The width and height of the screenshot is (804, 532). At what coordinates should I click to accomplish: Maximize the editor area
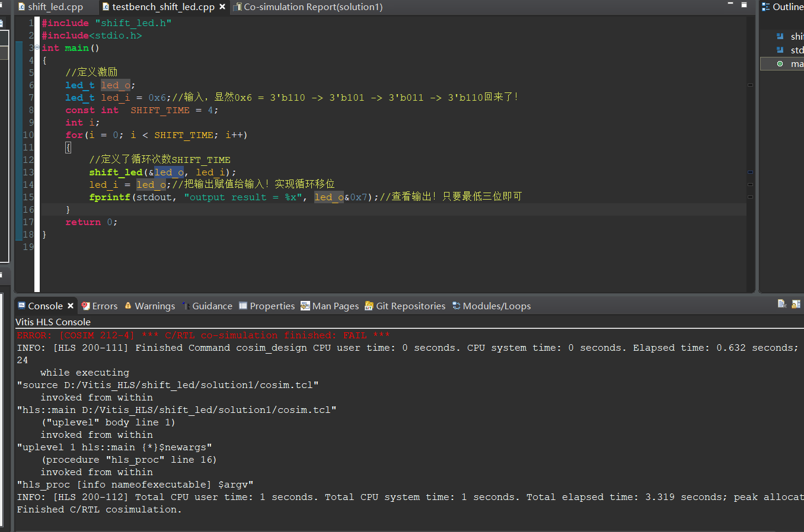(744, 5)
